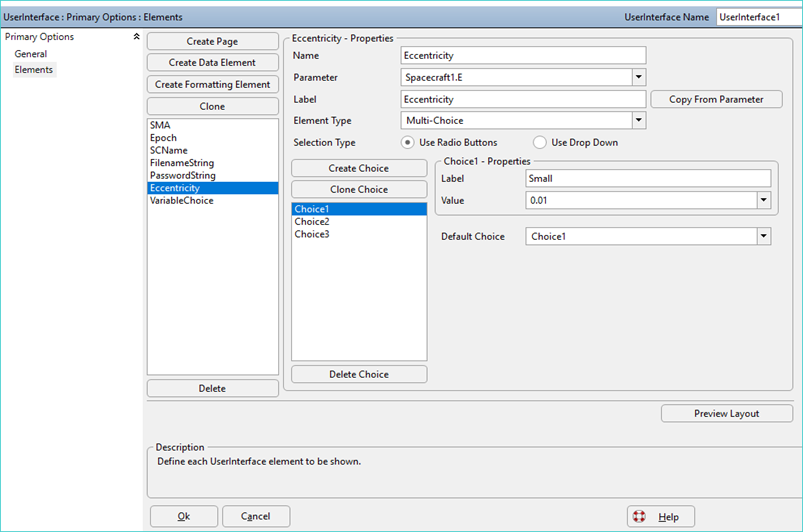
Task: Select Epoch in the elements list
Action: pos(213,138)
